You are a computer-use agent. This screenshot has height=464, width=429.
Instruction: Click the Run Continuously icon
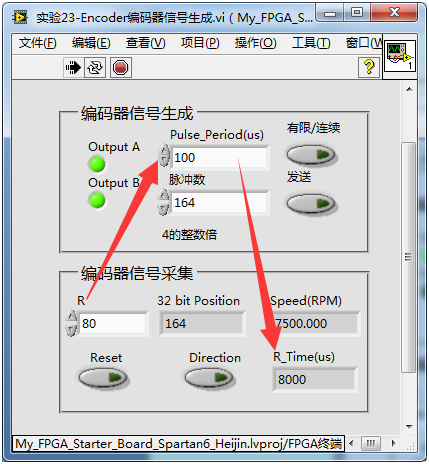coord(95,68)
